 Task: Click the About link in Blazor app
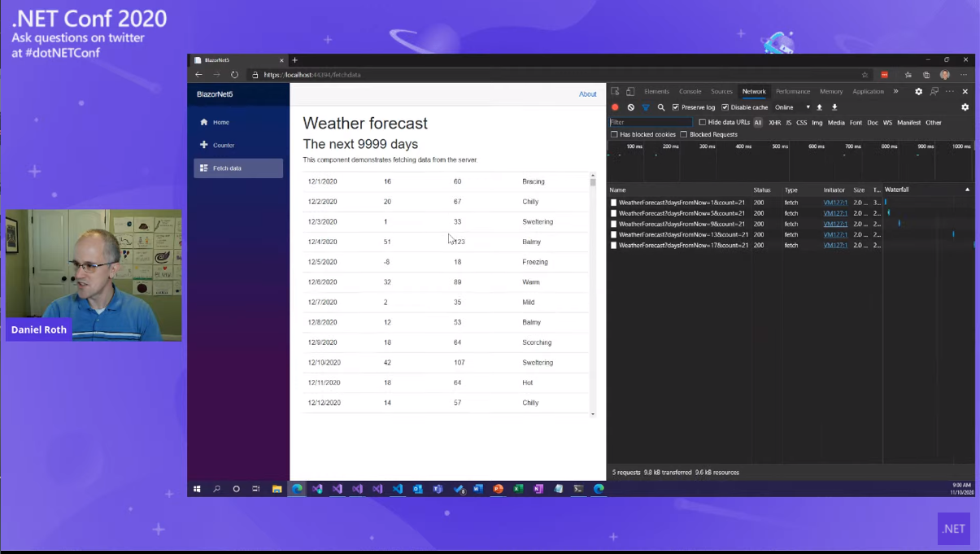click(x=588, y=94)
